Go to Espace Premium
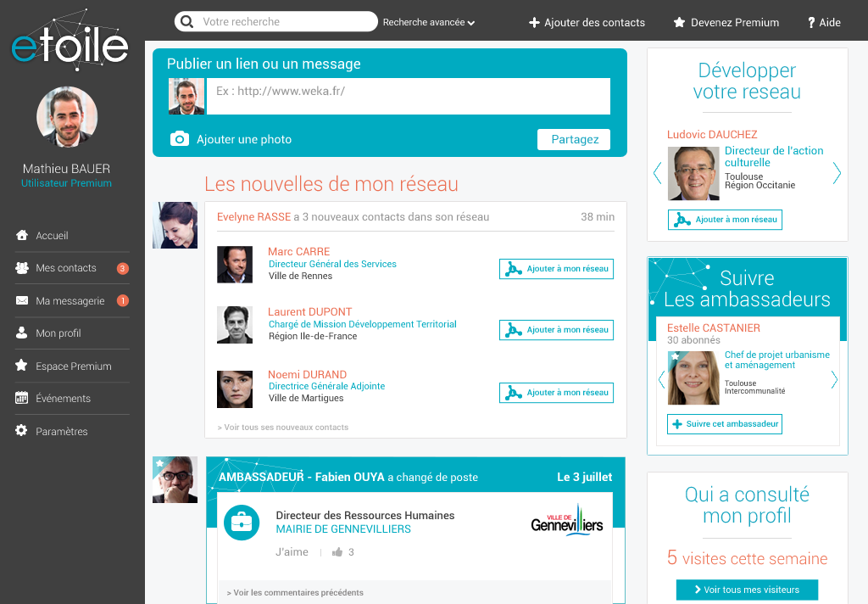Viewport: 868px width, 604px height. (x=73, y=366)
